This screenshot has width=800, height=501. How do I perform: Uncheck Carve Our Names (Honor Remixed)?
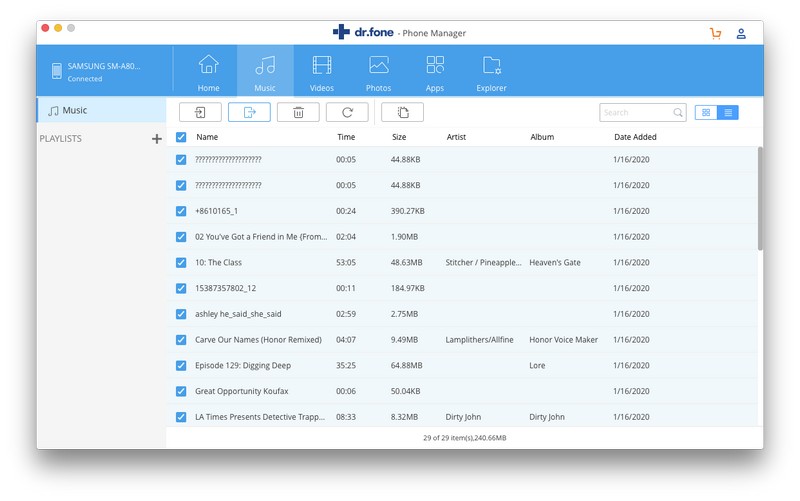click(x=181, y=340)
